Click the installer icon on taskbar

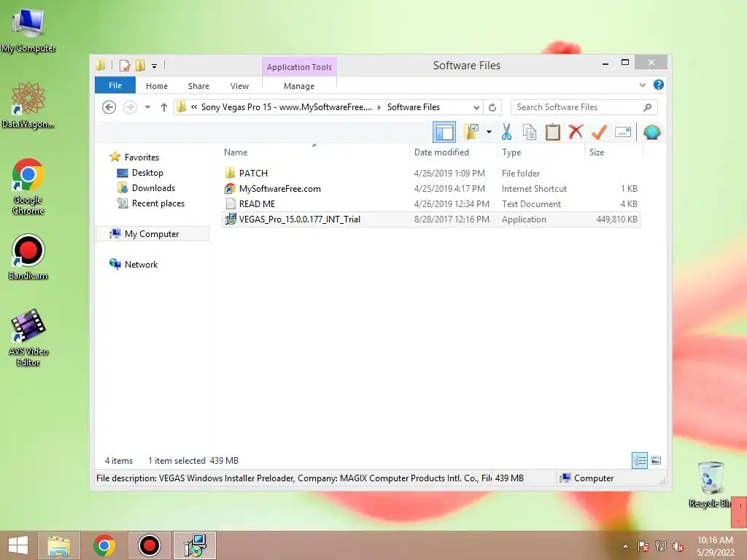coord(194,545)
